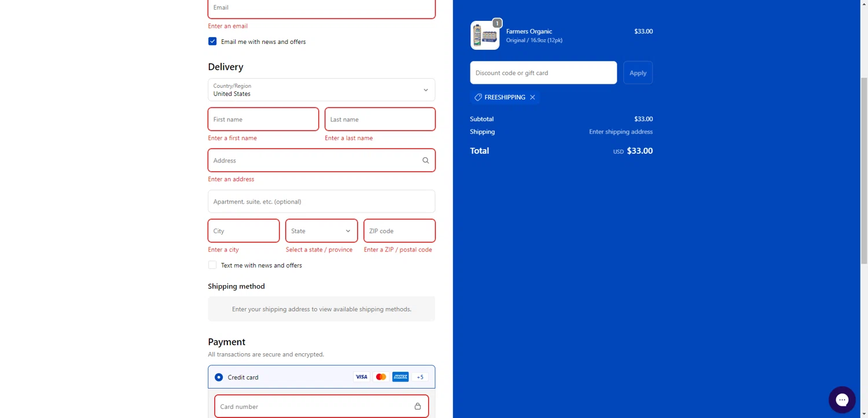Click the 'Enter an email' error message
Screen dimensions: 868x418
228,26
